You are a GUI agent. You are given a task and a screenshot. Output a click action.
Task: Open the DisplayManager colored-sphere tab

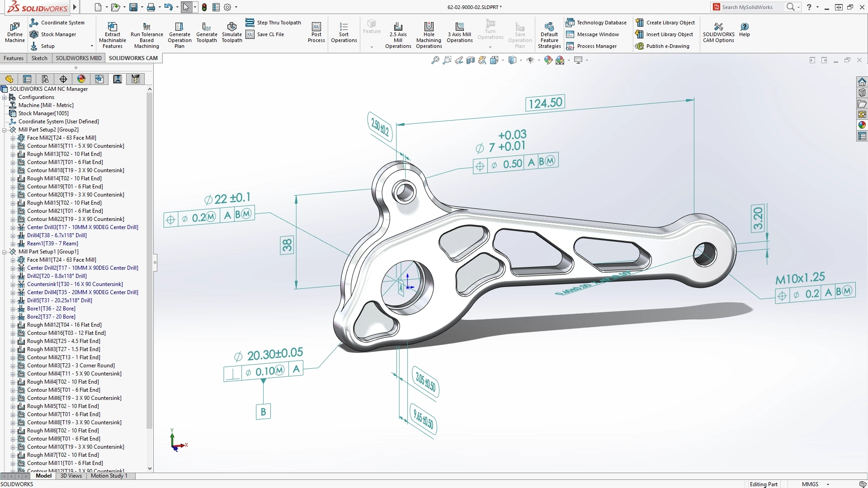point(81,79)
